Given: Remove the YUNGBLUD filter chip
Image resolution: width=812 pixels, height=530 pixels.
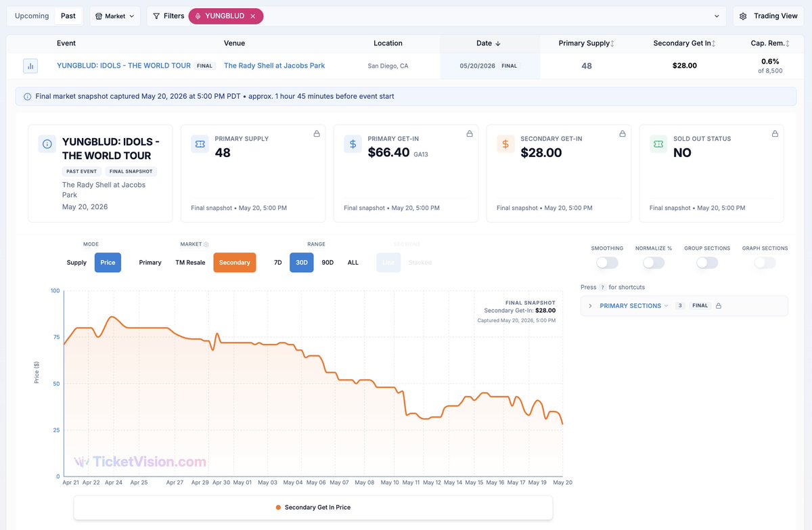Looking at the screenshot, I should pos(253,16).
